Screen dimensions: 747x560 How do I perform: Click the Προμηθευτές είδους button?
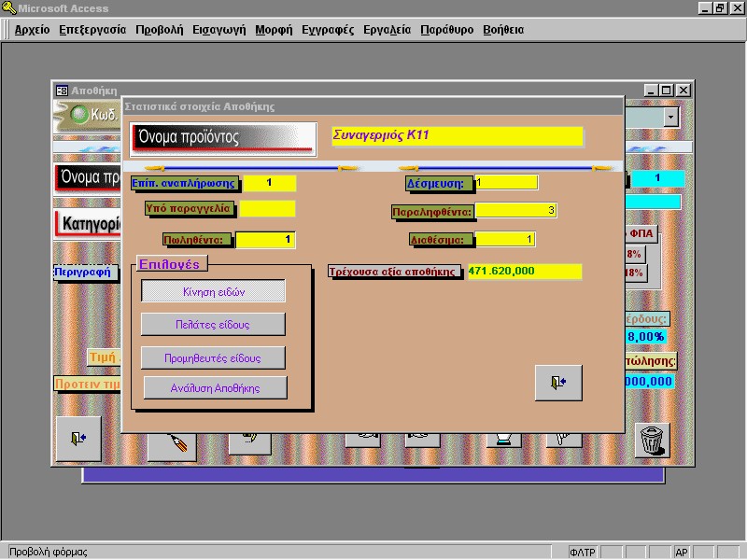(x=213, y=357)
